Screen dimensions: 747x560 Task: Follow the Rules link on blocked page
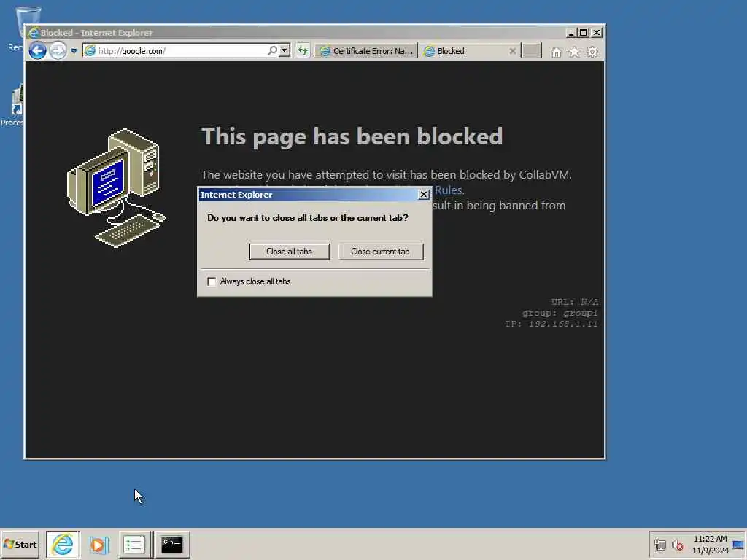448,190
